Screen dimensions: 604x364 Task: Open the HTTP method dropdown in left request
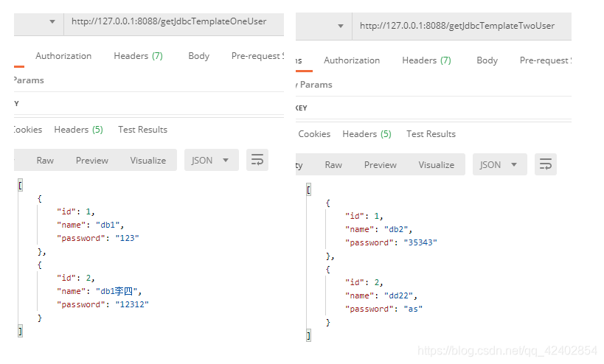coord(52,22)
